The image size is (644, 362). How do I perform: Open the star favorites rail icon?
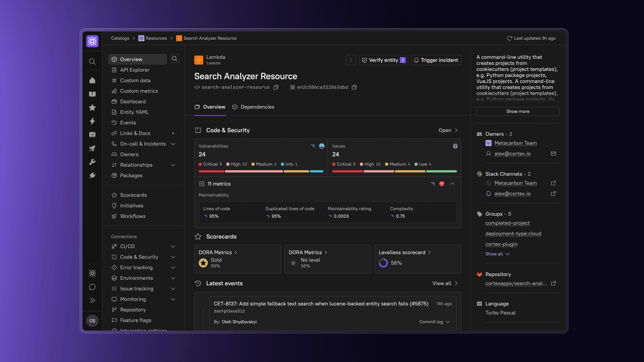92,108
